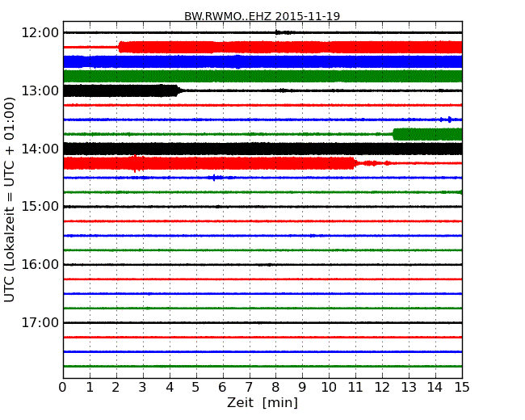Click x-axis tick label 5
This screenshot has height=420, width=525.
(196, 387)
